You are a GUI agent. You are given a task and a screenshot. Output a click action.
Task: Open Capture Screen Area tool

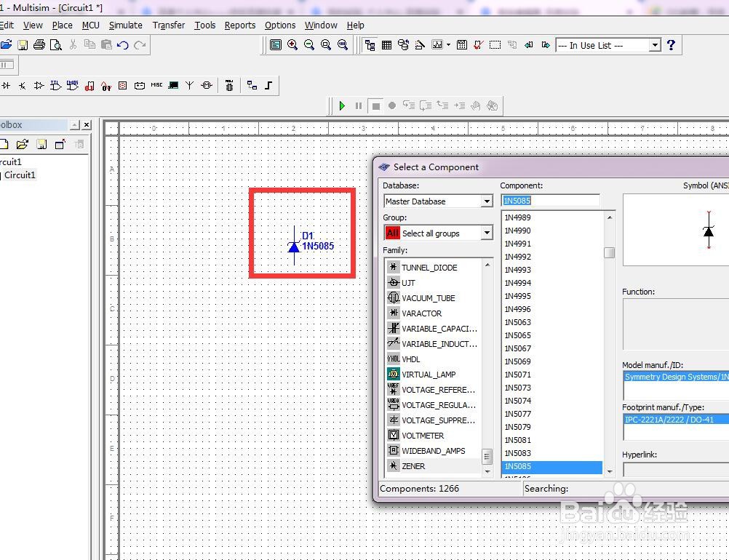pyautogui.click(x=495, y=45)
